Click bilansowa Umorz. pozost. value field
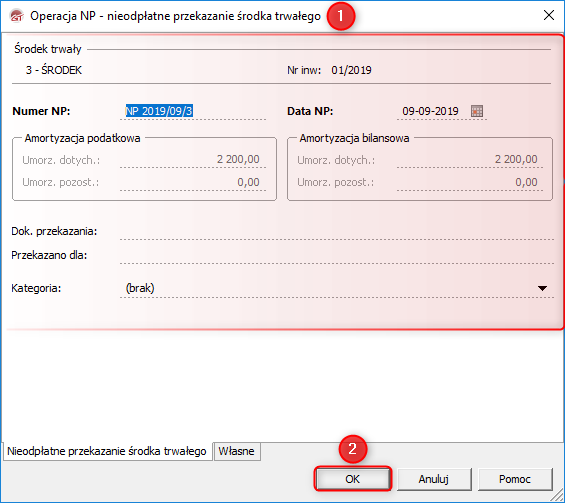 pyautogui.click(x=470, y=182)
